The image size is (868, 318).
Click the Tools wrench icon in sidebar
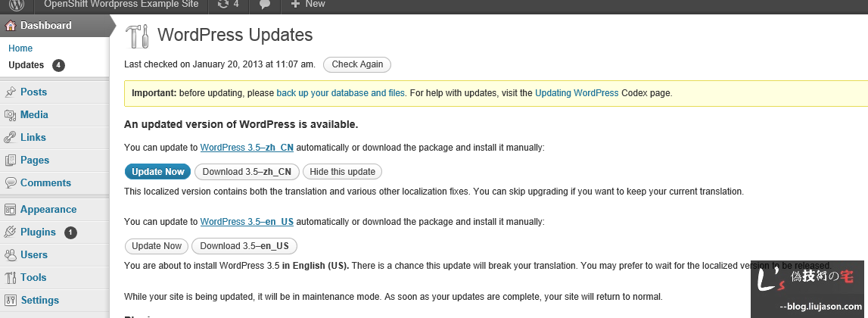pyautogui.click(x=10, y=278)
